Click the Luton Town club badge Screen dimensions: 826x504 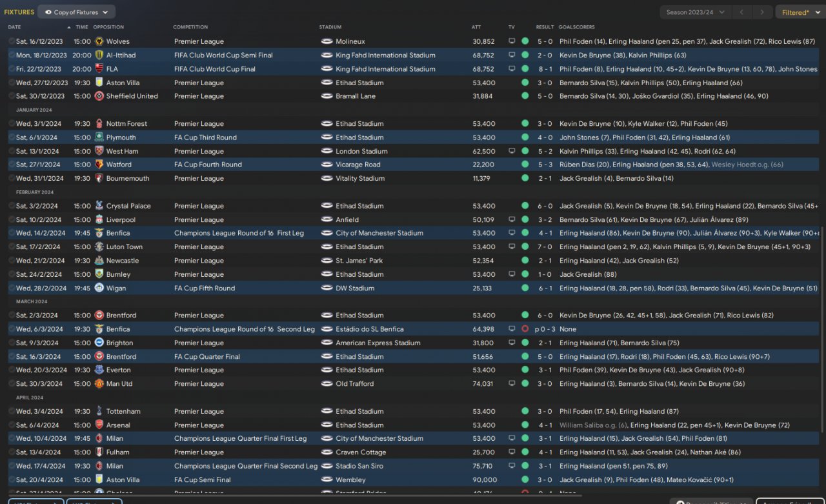point(99,247)
